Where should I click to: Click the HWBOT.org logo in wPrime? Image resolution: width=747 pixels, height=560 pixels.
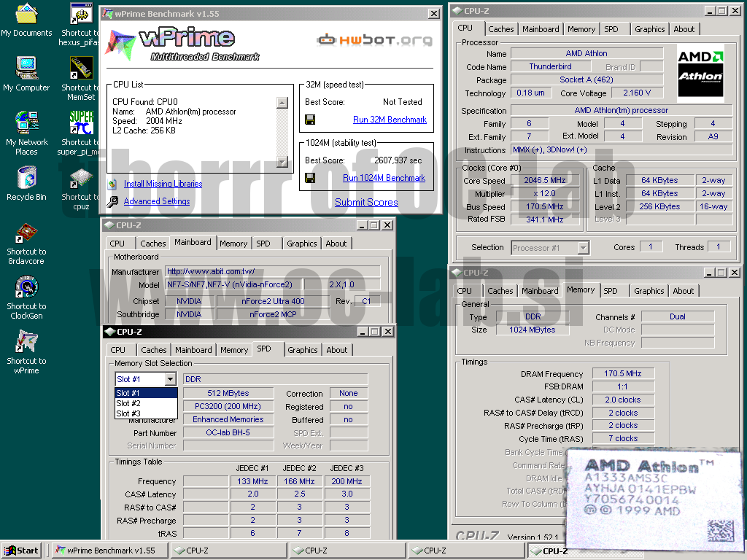[x=374, y=40]
